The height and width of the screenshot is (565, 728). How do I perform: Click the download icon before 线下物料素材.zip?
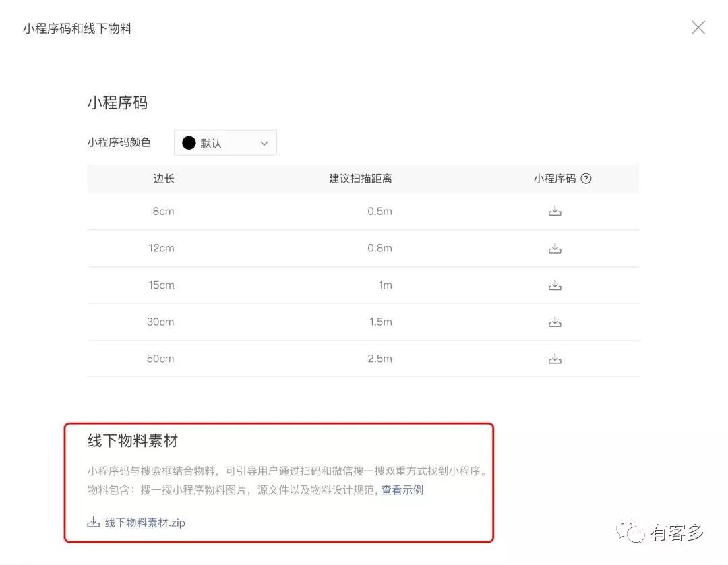[93, 523]
